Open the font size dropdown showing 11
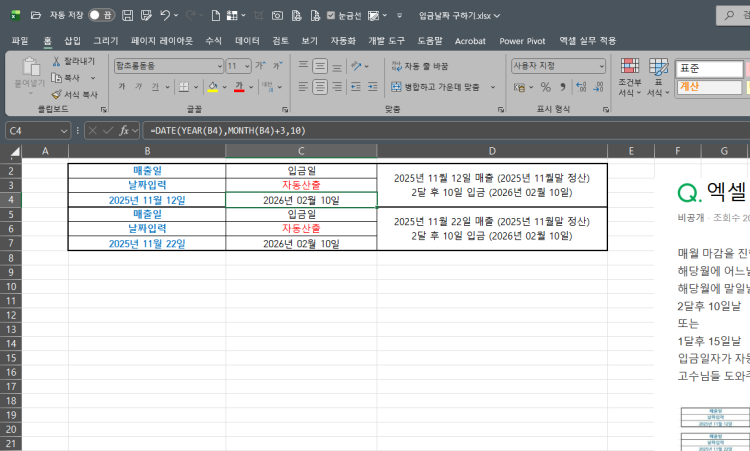The image size is (750, 451). (x=247, y=66)
